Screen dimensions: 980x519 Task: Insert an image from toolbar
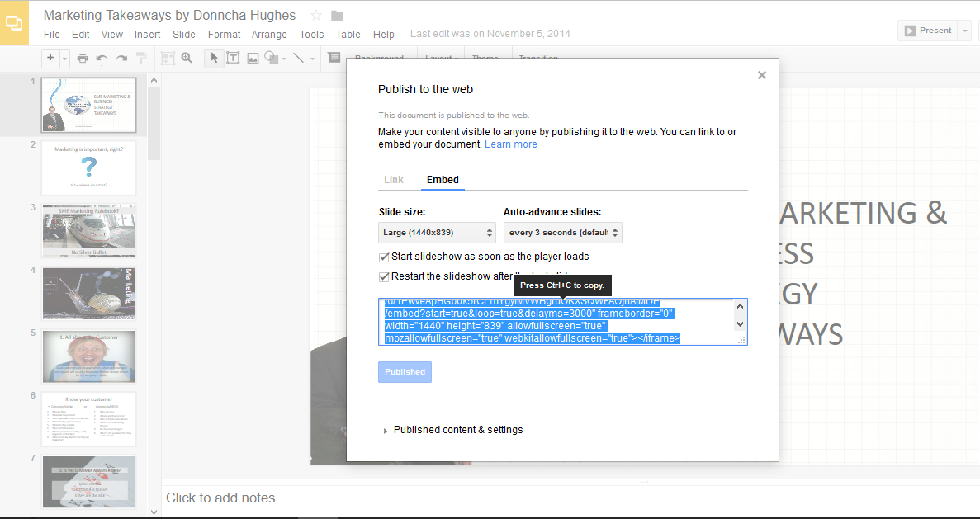click(x=253, y=58)
